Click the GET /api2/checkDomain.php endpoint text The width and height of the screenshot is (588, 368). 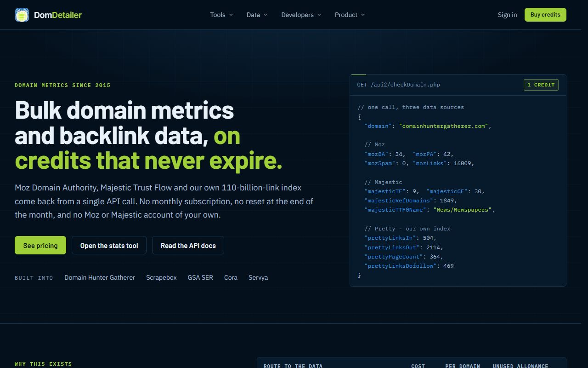(399, 85)
